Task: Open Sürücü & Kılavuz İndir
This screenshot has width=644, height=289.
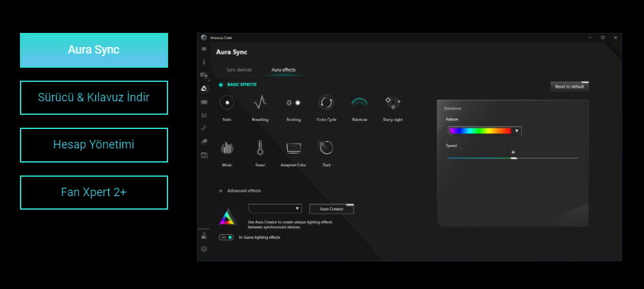Action: click(93, 97)
